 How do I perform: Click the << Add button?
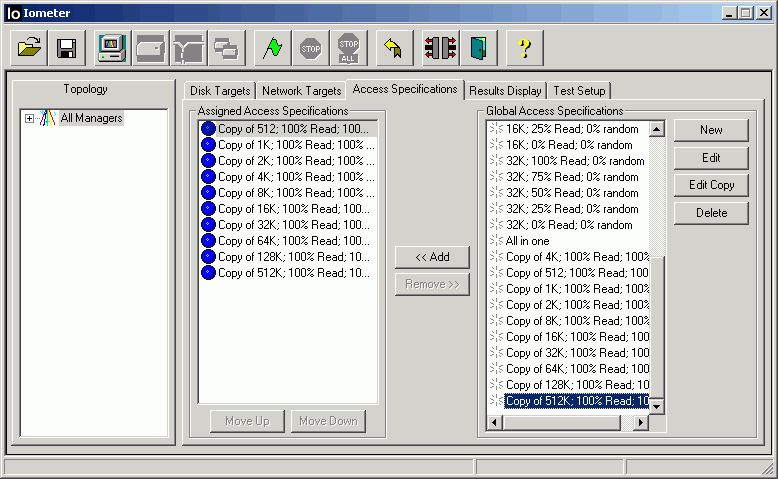[432, 257]
